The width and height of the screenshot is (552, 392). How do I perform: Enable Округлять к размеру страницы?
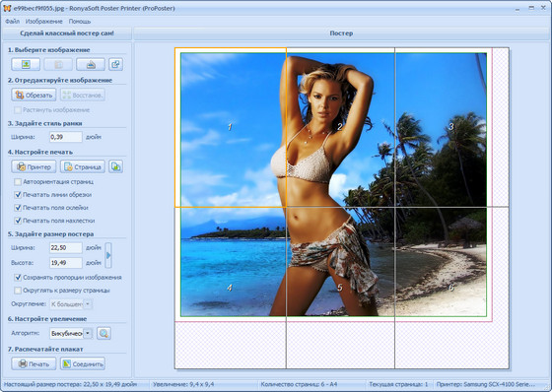(18, 291)
